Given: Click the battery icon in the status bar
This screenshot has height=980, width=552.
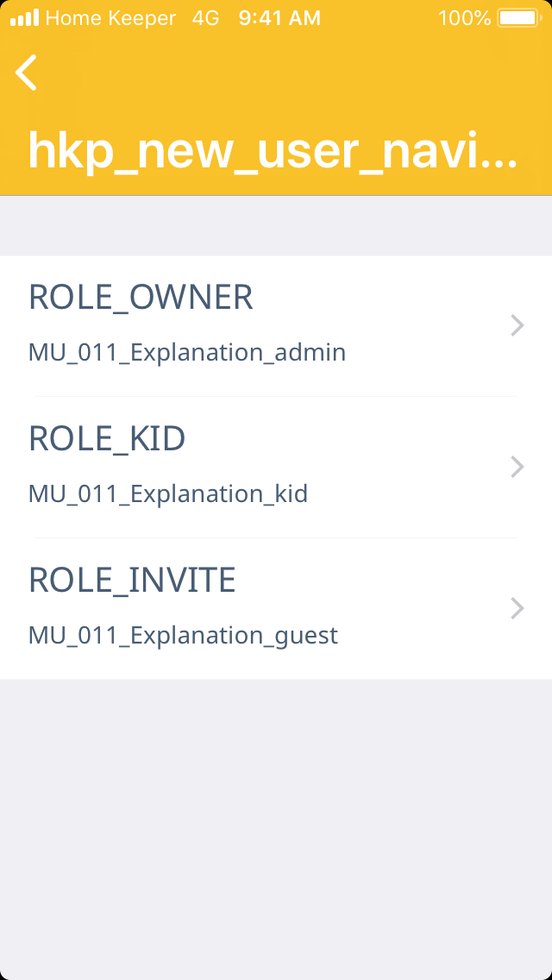Looking at the screenshot, I should [x=518, y=17].
